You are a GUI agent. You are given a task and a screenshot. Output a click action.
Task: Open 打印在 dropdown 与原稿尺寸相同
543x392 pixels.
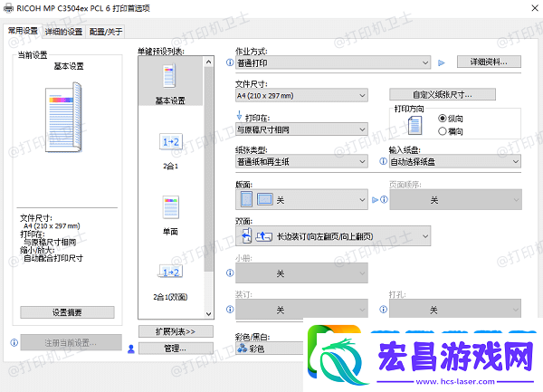coord(301,129)
